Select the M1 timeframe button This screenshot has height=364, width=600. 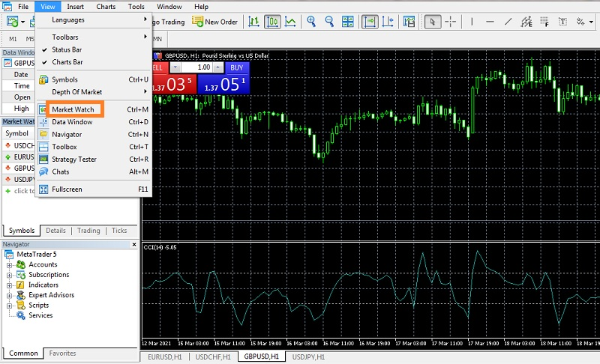click(x=13, y=39)
